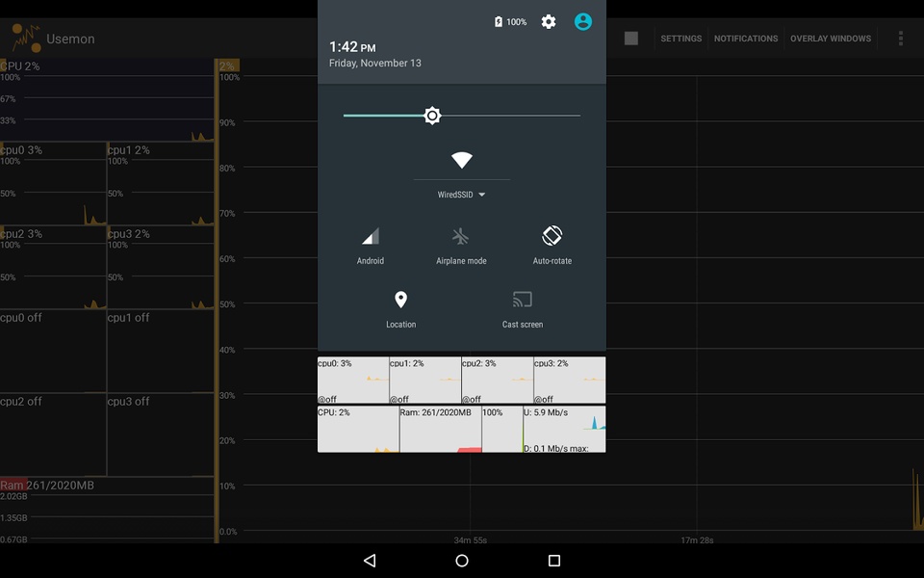Tap the Friday, November 13 date
This screenshot has height=578, width=924.
(x=374, y=64)
